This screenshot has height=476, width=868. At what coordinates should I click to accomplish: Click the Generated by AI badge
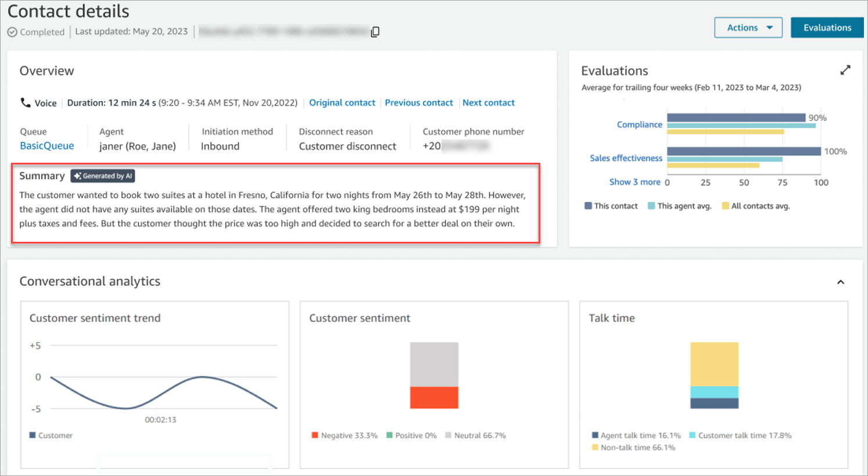pyautogui.click(x=102, y=176)
